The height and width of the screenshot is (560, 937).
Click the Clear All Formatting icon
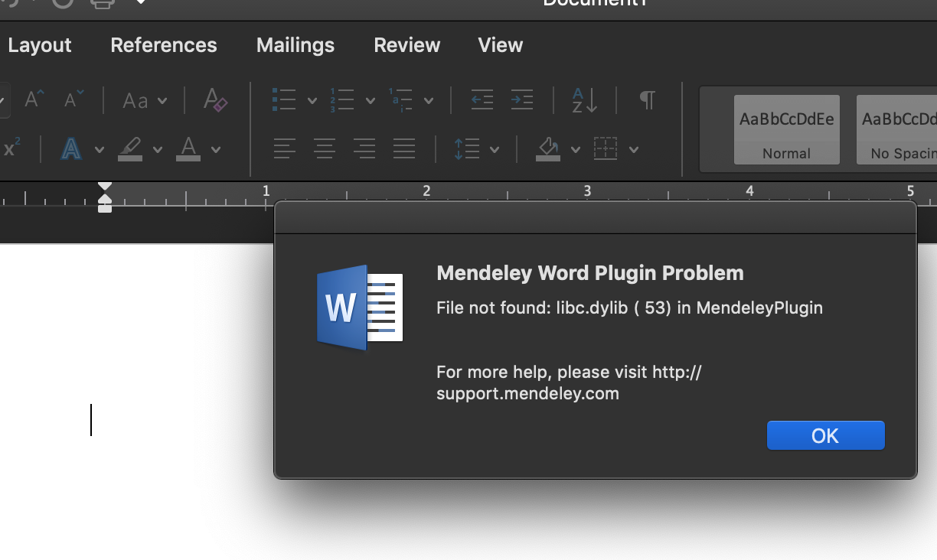click(x=215, y=99)
